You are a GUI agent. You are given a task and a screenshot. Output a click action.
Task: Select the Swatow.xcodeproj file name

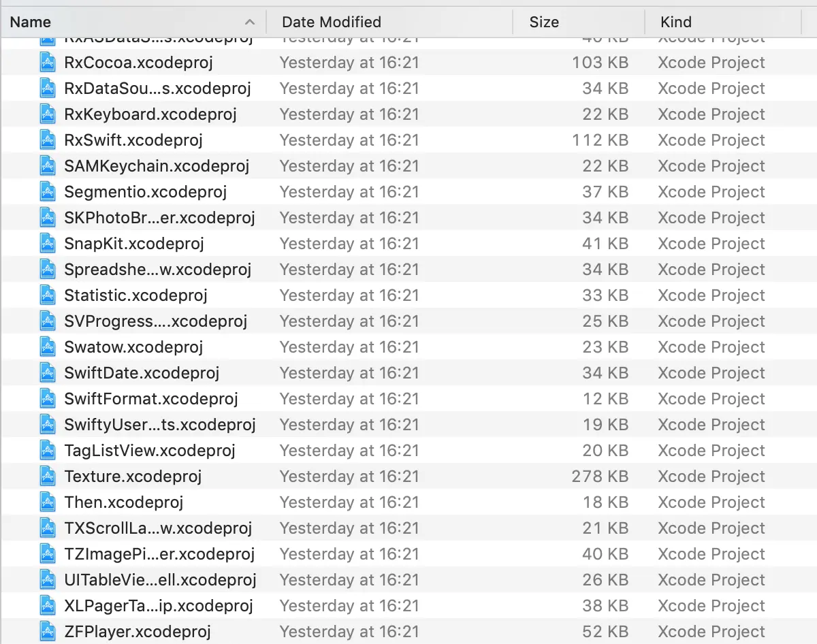[133, 347]
